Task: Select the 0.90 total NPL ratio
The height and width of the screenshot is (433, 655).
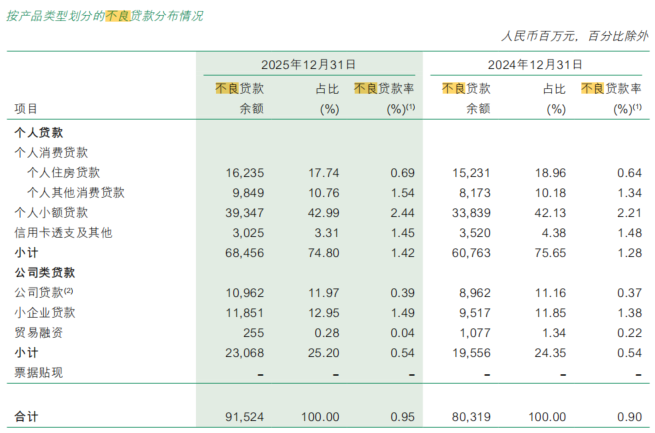Action: pos(629,417)
